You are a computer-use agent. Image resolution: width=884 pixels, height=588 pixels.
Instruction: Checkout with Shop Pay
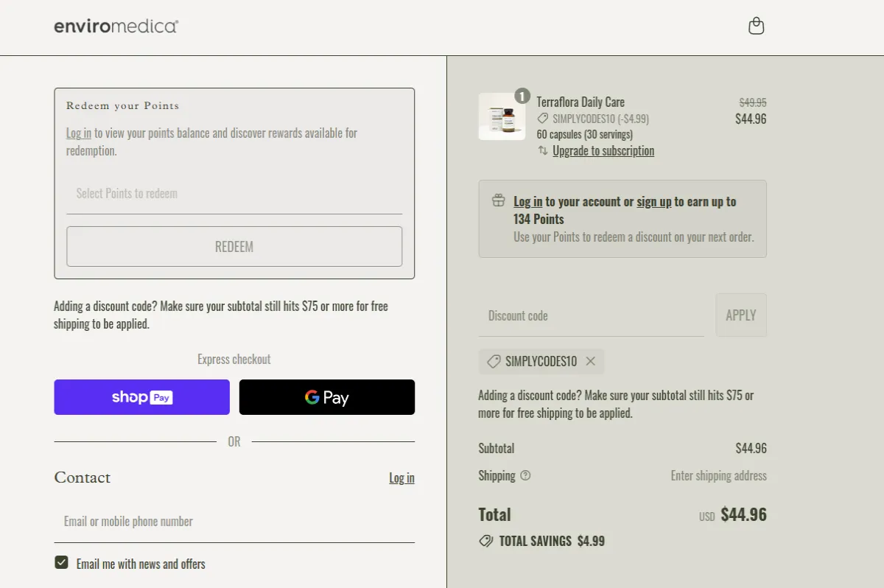click(141, 396)
